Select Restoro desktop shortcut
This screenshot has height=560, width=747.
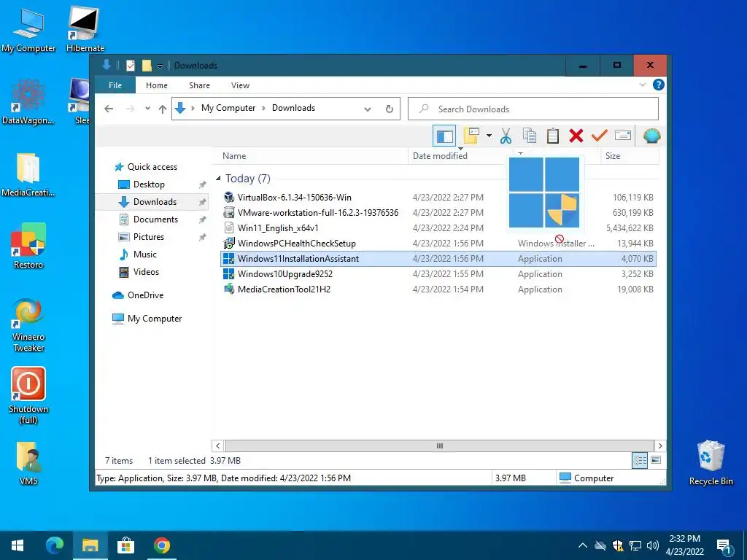28,246
